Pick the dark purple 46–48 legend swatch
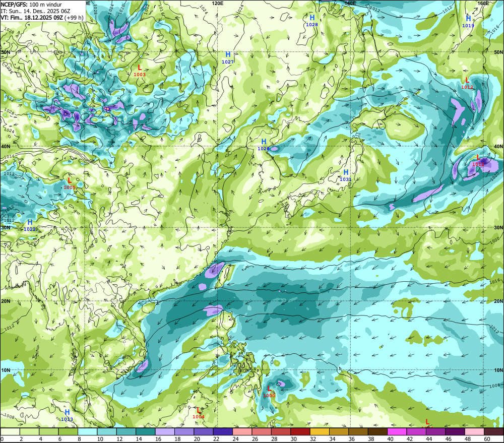This screenshot has height=443, width=504. [x=455, y=431]
